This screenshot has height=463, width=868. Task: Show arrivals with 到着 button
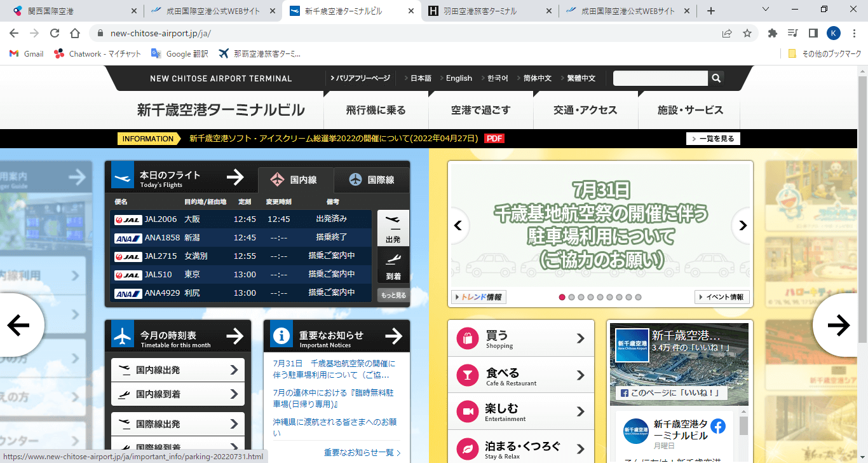point(393,266)
